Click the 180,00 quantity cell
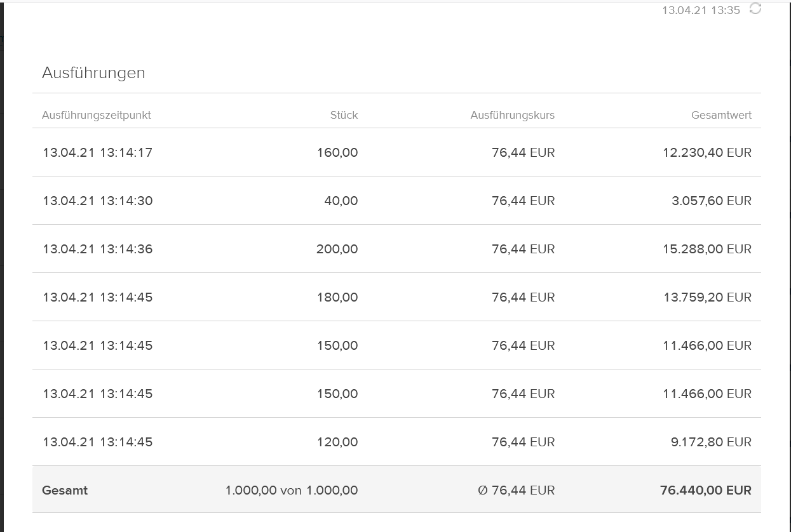791x532 pixels. tap(337, 297)
